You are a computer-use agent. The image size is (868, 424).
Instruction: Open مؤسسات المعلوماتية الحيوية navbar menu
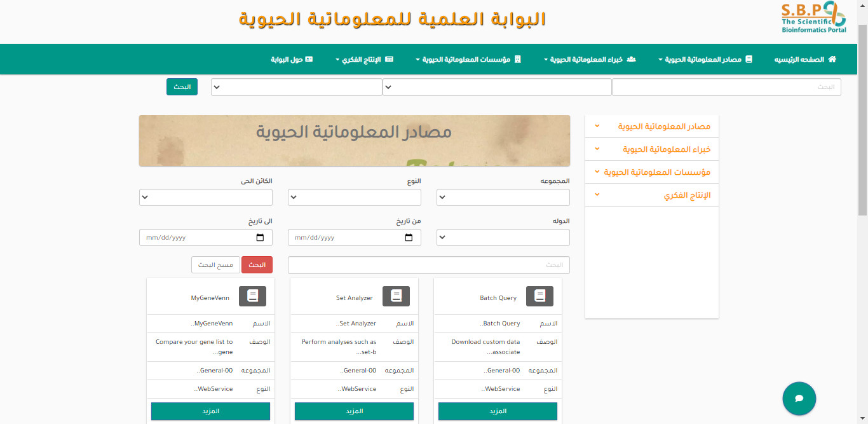[x=468, y=59]
